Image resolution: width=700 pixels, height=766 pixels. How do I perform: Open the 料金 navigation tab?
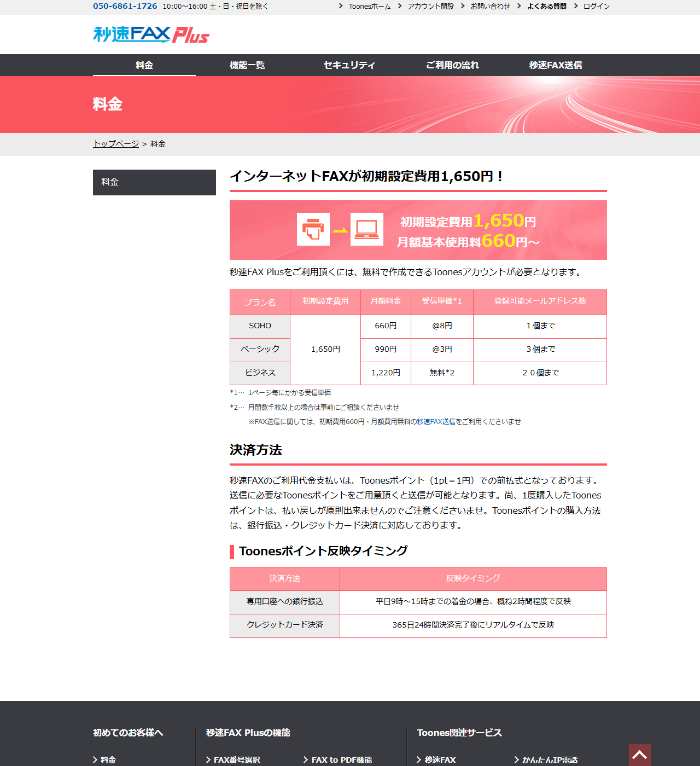(x=144, y=65)
